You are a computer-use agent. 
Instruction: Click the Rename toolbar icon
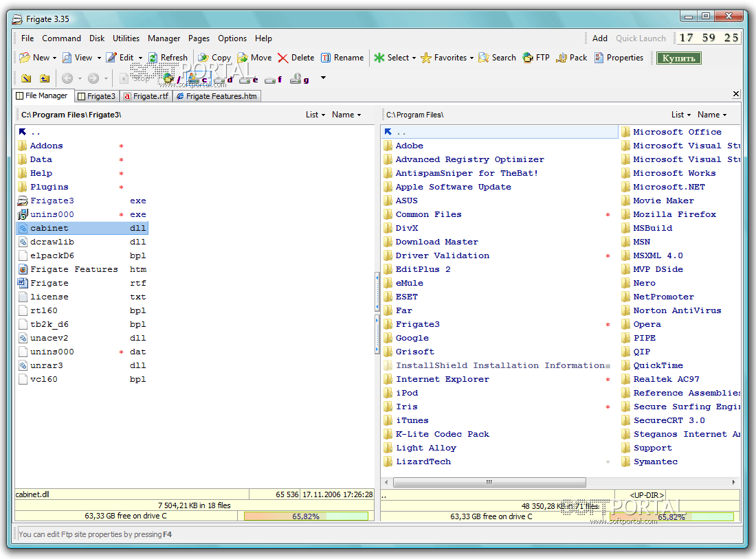point(326,58)
